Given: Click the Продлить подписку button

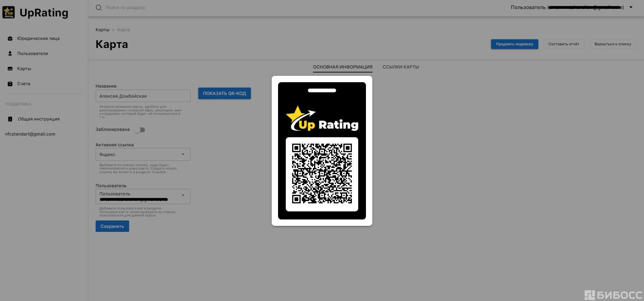Looking at the screenshot, I should click(x=515, y=44).
